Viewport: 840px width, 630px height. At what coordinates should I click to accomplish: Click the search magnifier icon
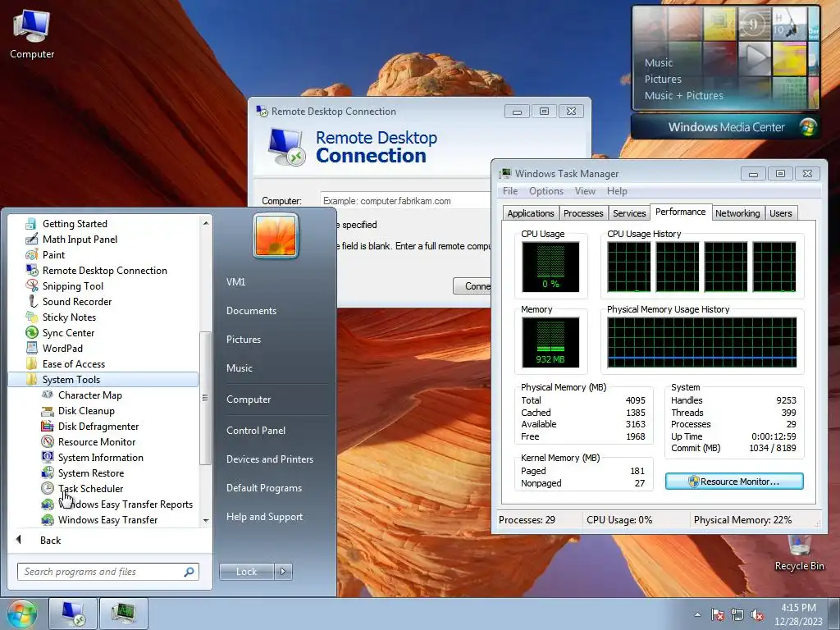pos(189,572)
